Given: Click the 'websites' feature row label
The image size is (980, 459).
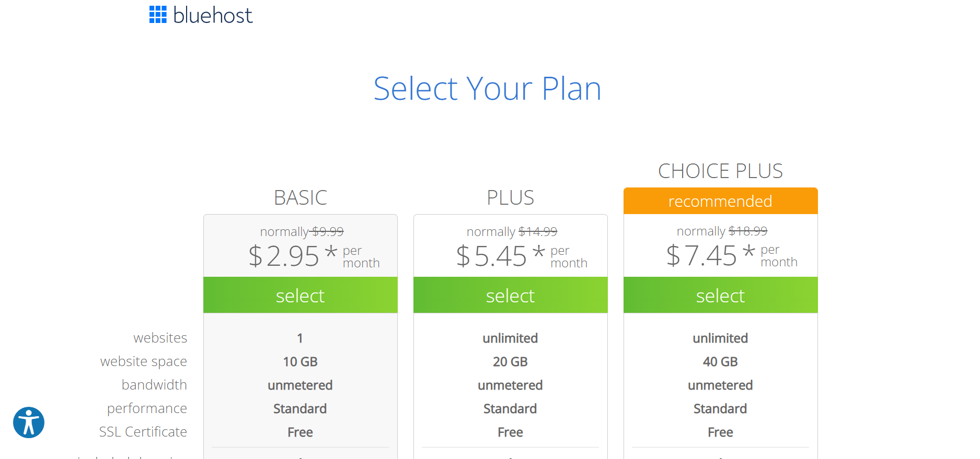Looking at the screenshot, I should pyautogui.click(x=160, y=338).
